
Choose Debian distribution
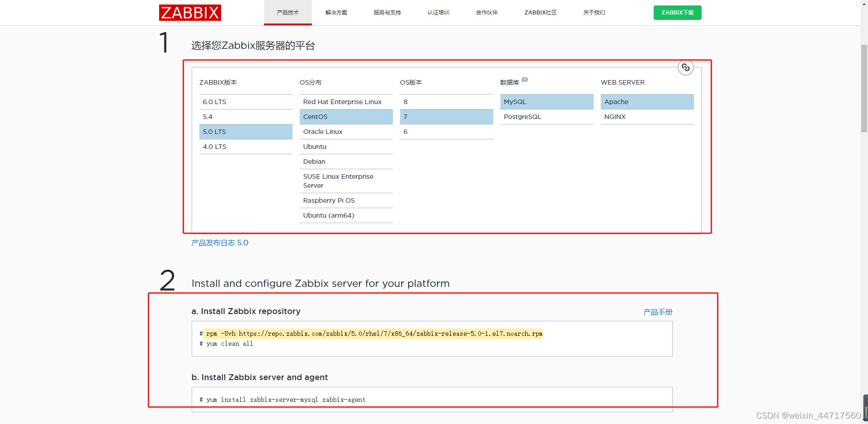(346, 162)
